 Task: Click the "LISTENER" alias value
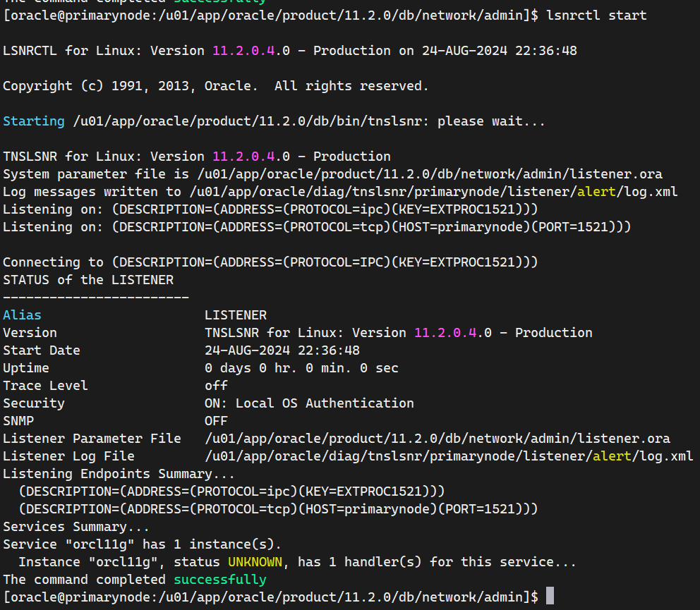236,315
